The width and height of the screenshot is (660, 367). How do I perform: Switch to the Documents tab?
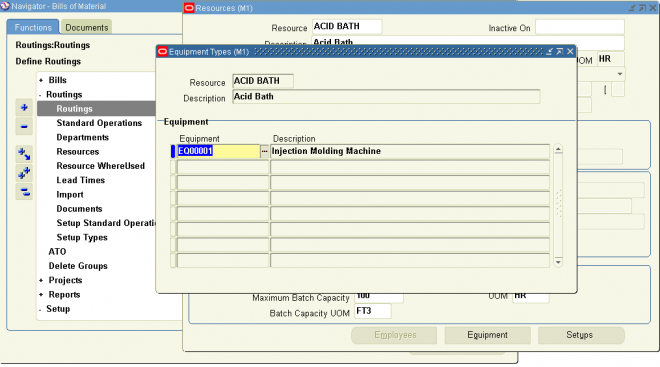[87, 27]
